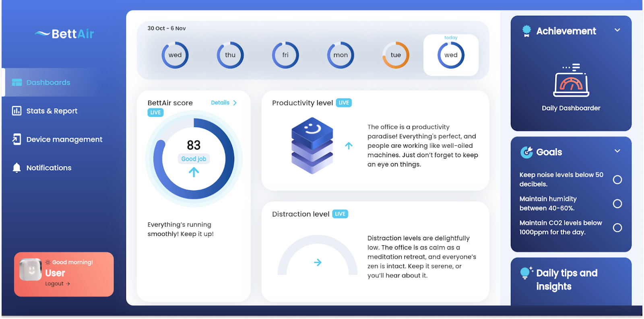The width and height of the screenshot is (644, 319).
Task: Click the productivity up arrow indicator
Action: tap(349, 146)
